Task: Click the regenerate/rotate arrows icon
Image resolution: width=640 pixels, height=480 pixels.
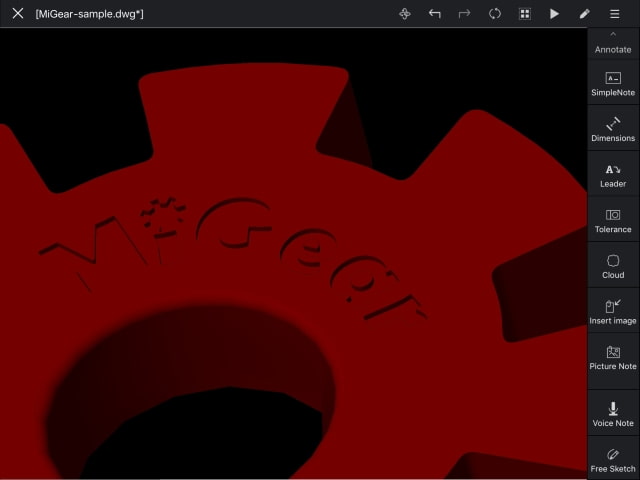Action: [x=495, y=14]
